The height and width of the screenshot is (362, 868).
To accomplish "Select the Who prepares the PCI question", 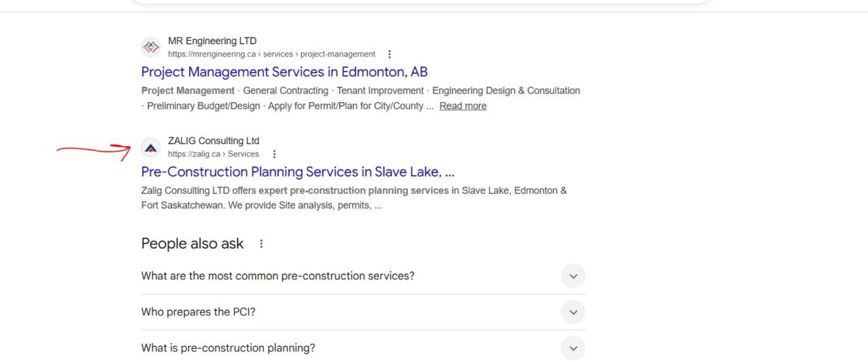I will [x=198, y=312].
